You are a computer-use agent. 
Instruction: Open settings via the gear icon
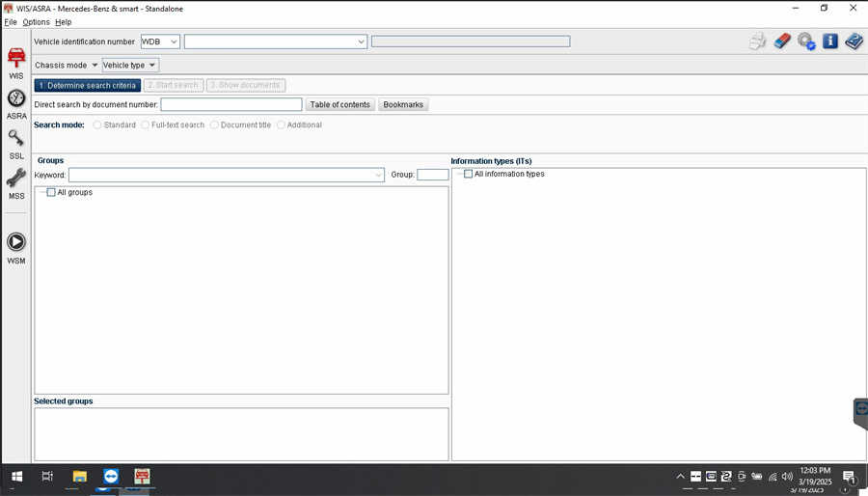click(806, 41)
